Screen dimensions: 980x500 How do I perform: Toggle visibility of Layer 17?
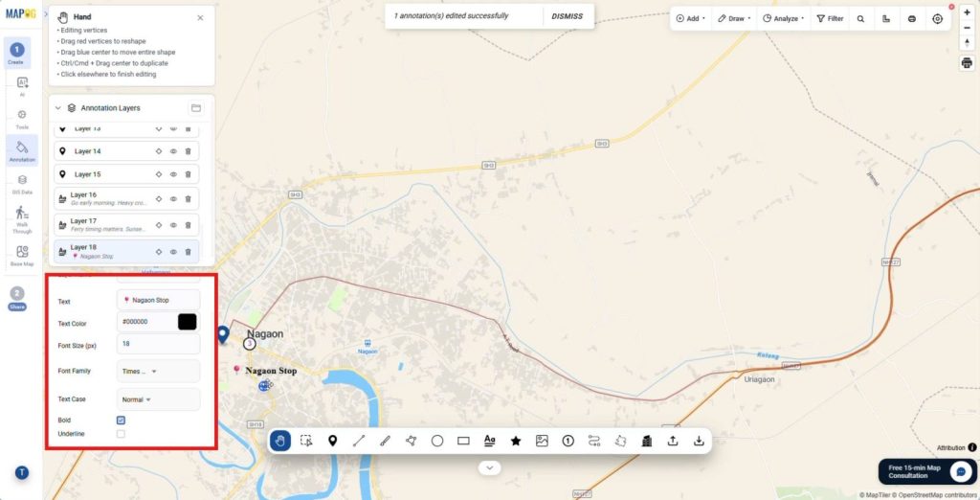(174, 225)
